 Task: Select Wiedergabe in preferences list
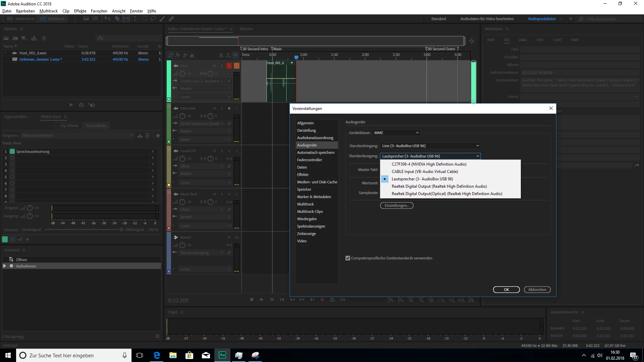pyautogui.click(x=307, y=219)
